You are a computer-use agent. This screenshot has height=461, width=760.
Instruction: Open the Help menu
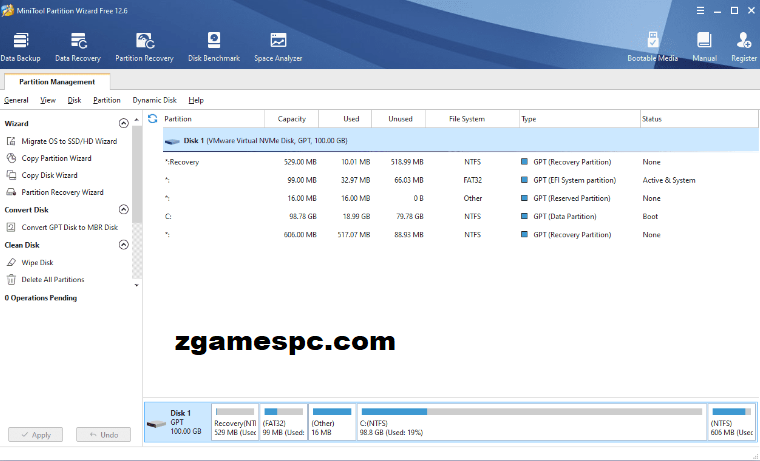click(x=196, y=100)
